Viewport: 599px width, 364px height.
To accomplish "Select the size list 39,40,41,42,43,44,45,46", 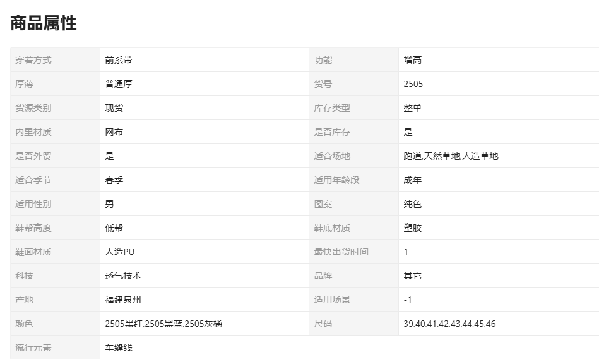I will pos(449,324).
